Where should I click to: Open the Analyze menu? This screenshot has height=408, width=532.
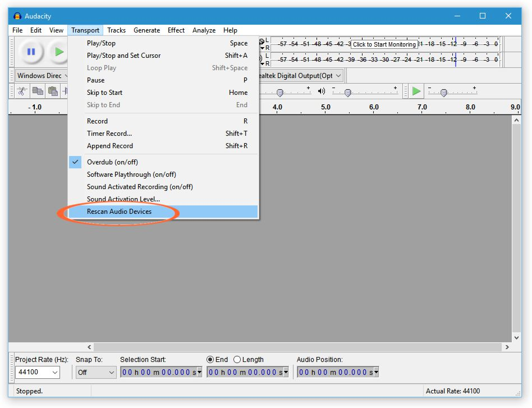click(204, 30)
